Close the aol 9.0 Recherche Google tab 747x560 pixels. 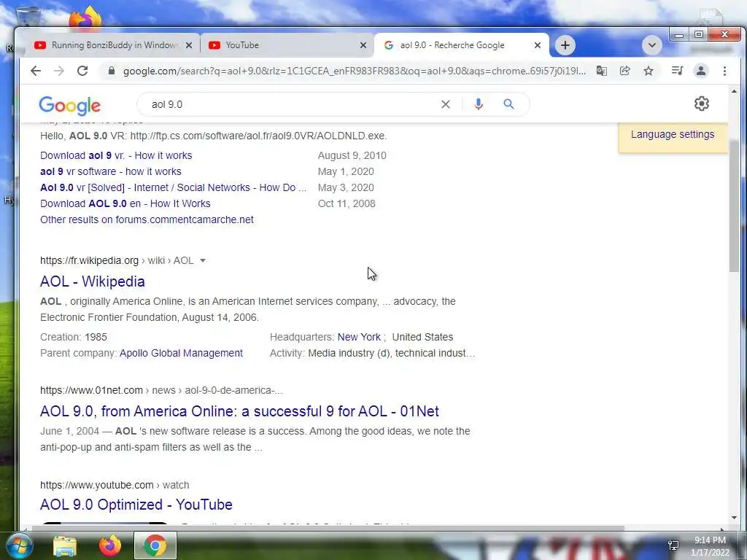point(538,45)
